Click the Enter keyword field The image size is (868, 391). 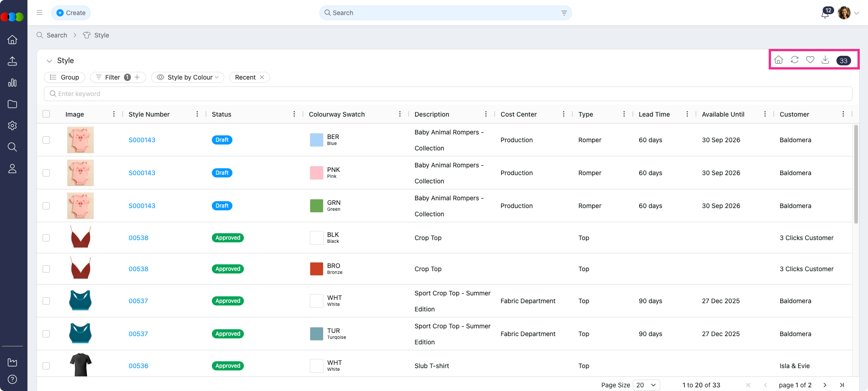pyautogui.click(x=448, y=94)
